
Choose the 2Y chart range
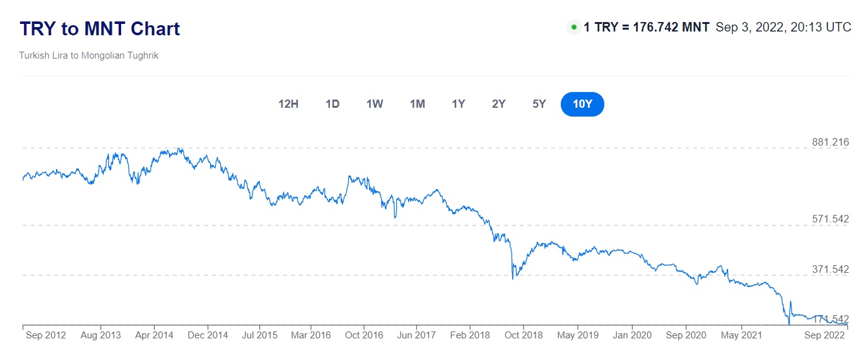[499, 104]
